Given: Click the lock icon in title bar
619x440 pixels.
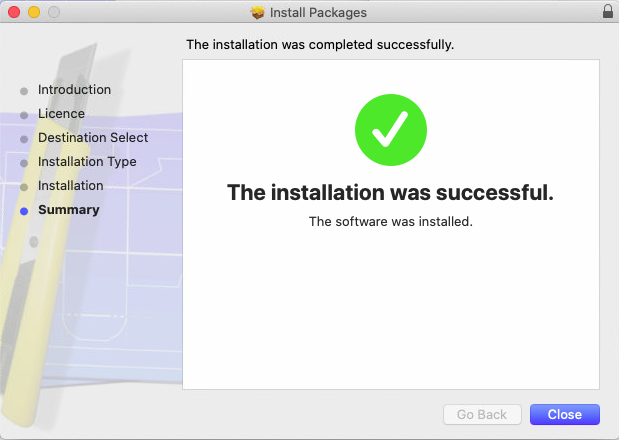Looking at the screenshot, I should coord(608,12).
